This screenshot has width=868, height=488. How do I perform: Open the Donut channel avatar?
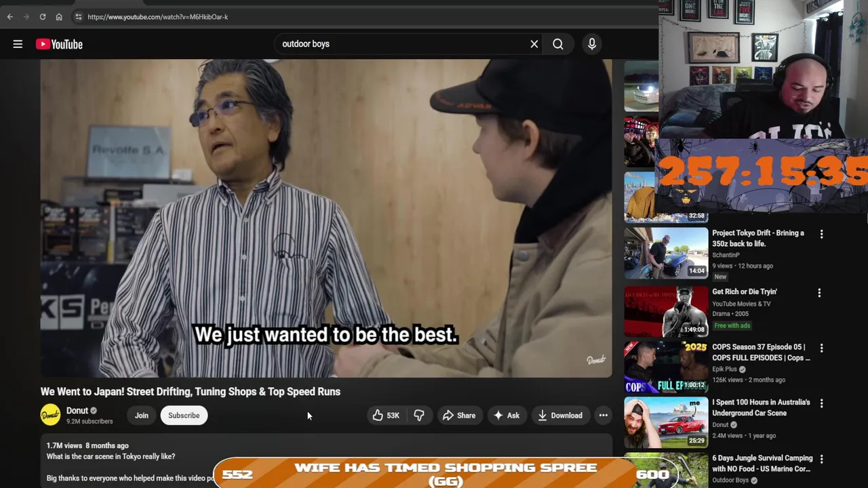(x=50, y=415)
